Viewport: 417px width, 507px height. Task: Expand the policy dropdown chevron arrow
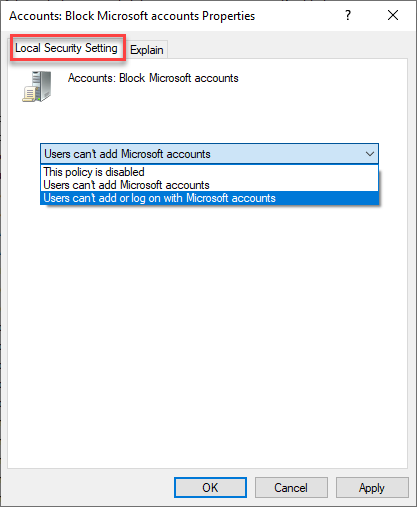369,154
